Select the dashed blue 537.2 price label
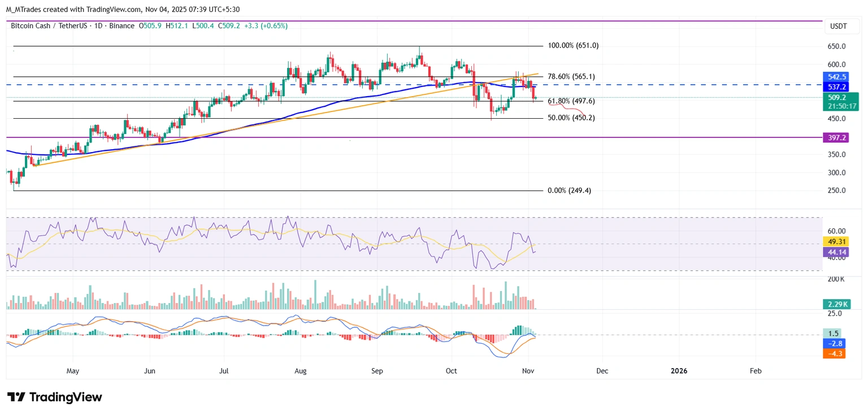The height and width of the screenshot is (415, 868). pyautogui.click(x=836, y=87)
